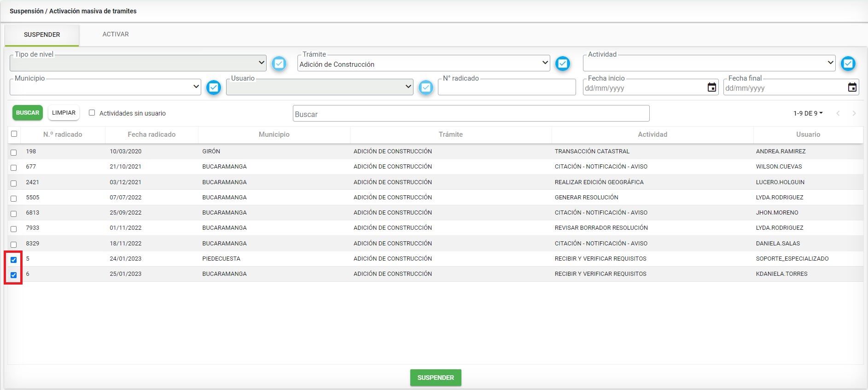This screenshot has width=868, height=390.
Task: Open the Usuario dropdown
Action: tap(320, 87)
